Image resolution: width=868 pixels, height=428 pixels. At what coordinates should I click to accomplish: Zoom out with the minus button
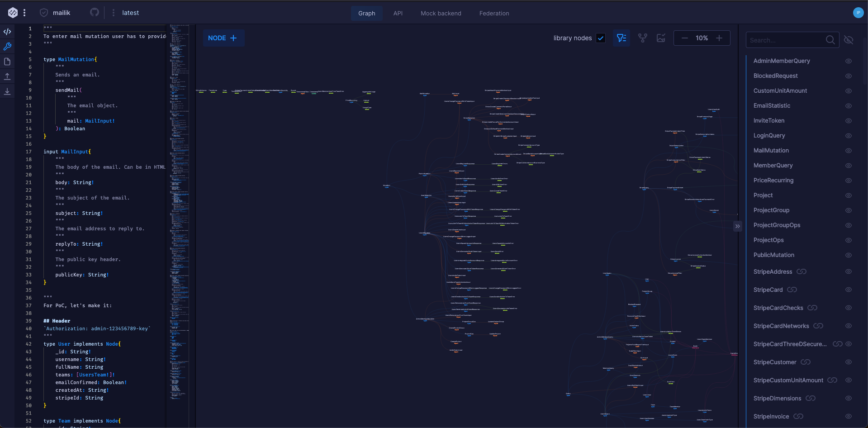pyautogui.click(x=685, y=38)
